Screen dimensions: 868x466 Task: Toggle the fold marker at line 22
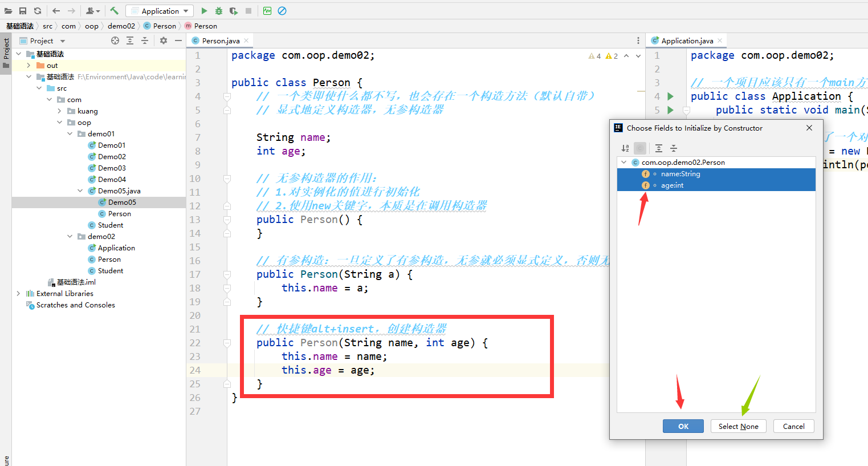[227, 343]
